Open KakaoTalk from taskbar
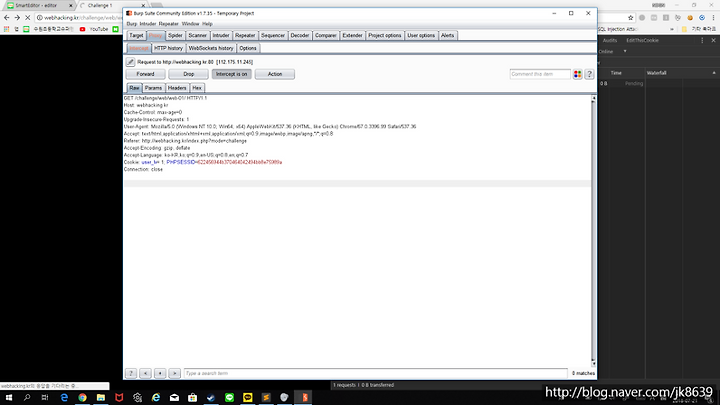This screenshot has height=405, width=720. 248,398
